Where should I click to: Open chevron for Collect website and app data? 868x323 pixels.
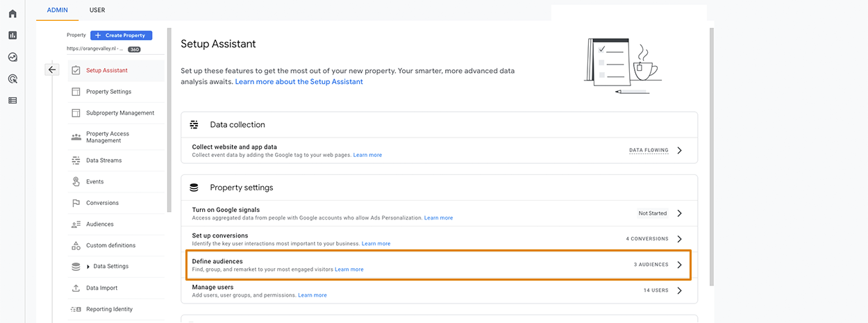680,150
